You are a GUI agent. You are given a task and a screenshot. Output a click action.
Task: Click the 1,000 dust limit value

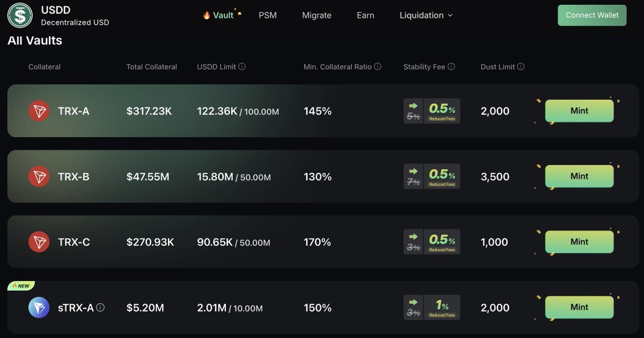pyautogui.click(x=494, y=242)
